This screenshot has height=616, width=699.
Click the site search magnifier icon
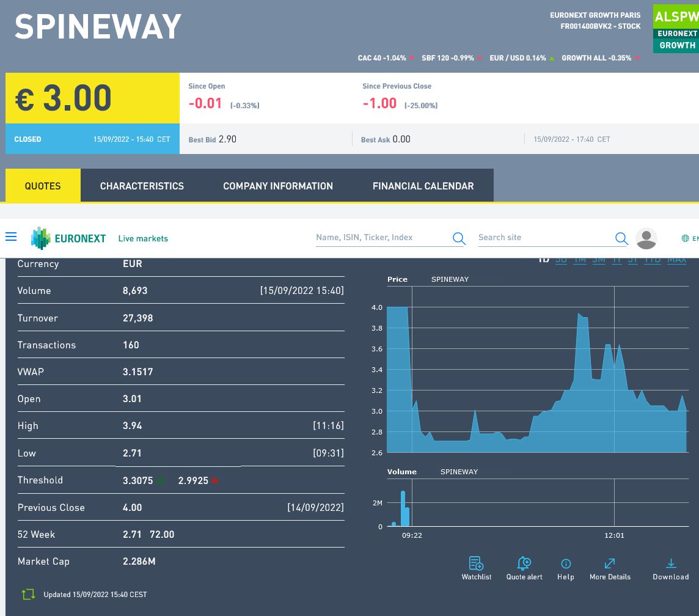(x=621, y=238)
